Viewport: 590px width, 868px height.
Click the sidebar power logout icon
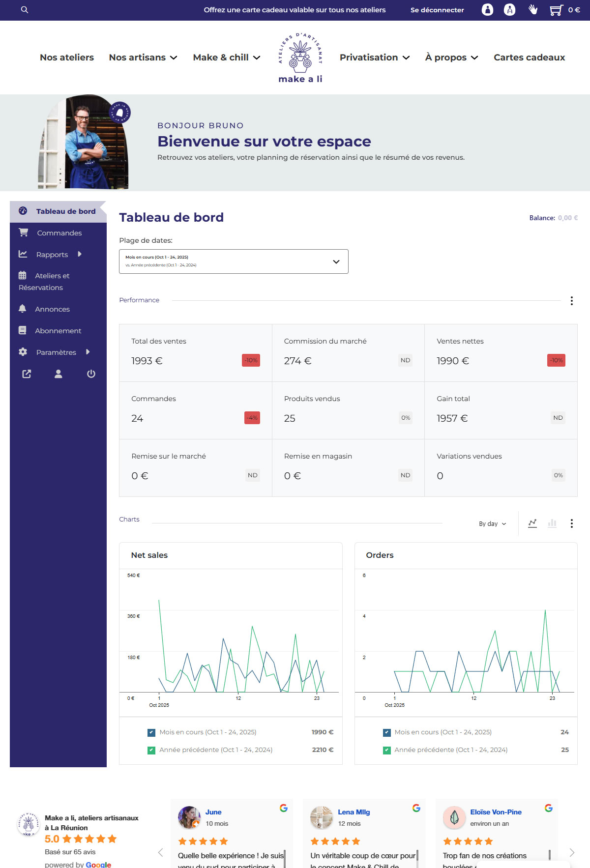[x=91, y=374]
